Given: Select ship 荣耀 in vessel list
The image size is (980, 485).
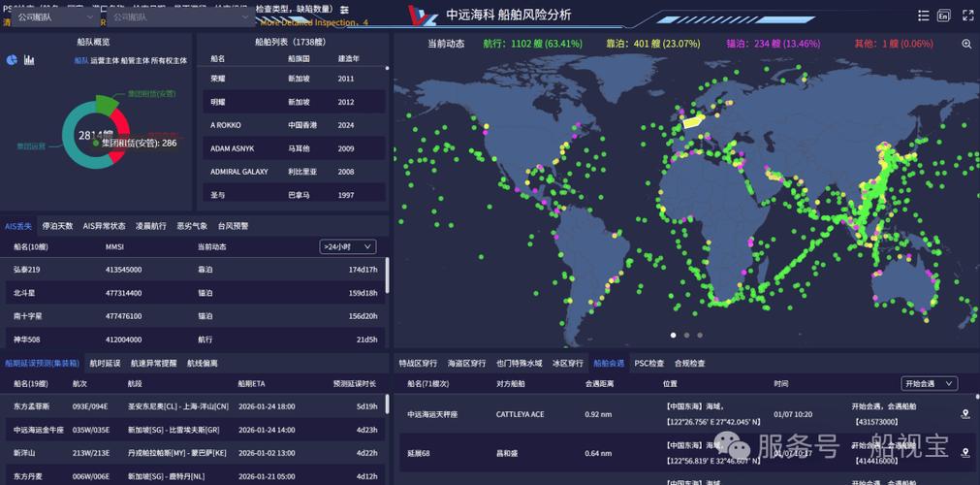Looking at the screenshot, I should click(x=294, y=79).
